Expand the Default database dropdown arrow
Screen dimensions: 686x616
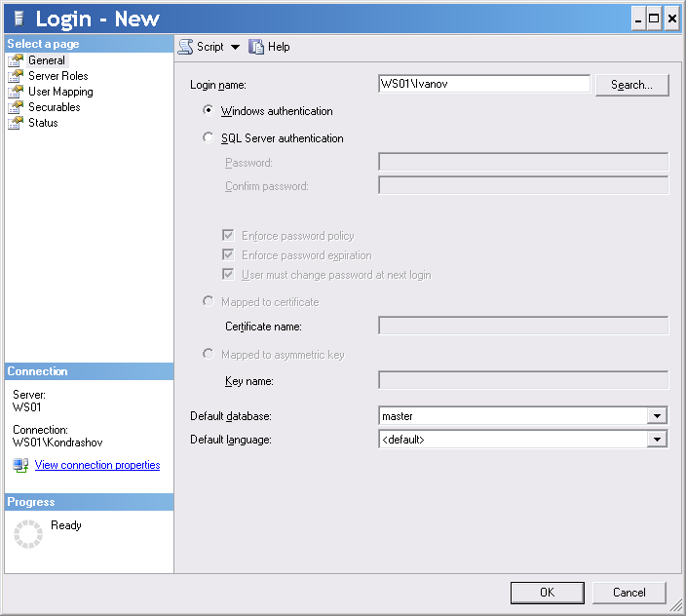pyautogui.click(x=657, y=415)
